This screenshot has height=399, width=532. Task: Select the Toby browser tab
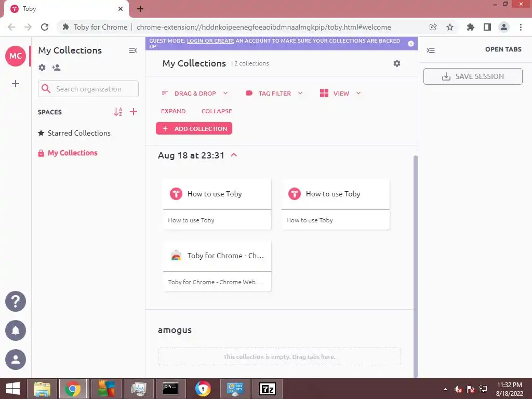66,9
